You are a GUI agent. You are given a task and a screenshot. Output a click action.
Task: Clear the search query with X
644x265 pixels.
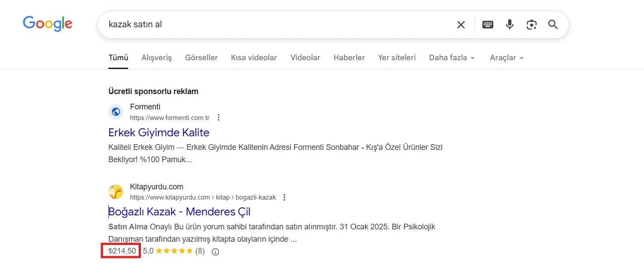coord(461,25)
